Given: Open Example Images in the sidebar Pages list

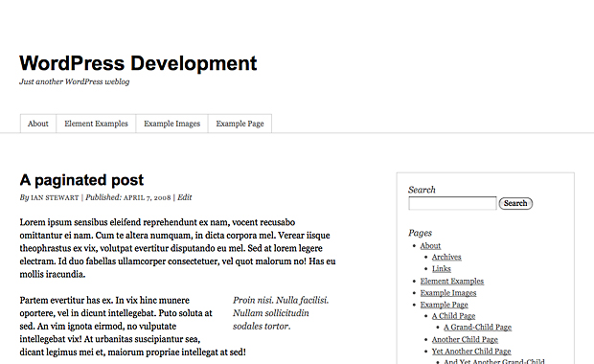Looking at the screenshot, I should tap(448, 293).
